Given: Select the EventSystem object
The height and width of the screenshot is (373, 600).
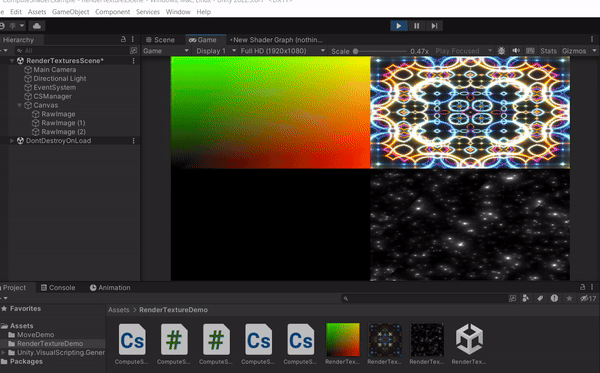Looking at the screenshot, I should pos(54,87).
